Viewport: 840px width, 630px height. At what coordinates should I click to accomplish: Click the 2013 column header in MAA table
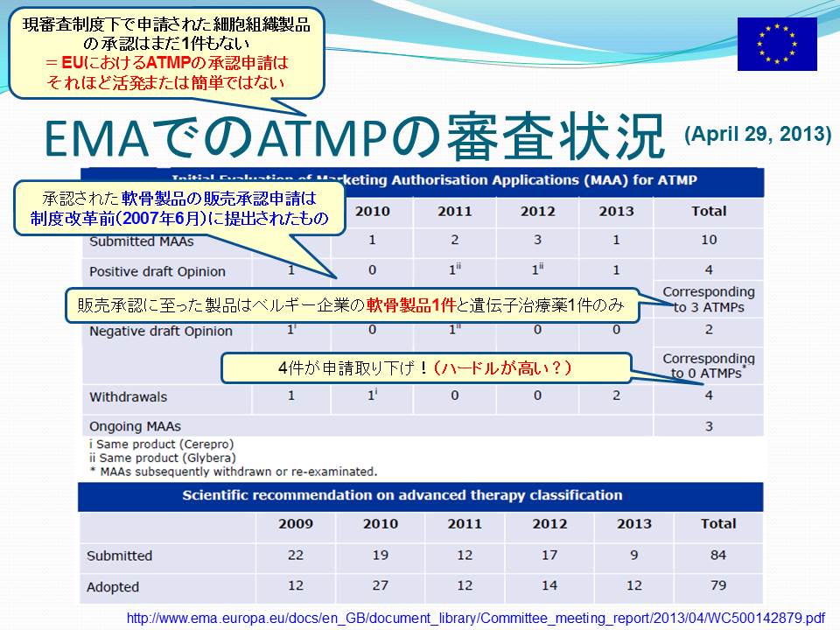(616, 211)
